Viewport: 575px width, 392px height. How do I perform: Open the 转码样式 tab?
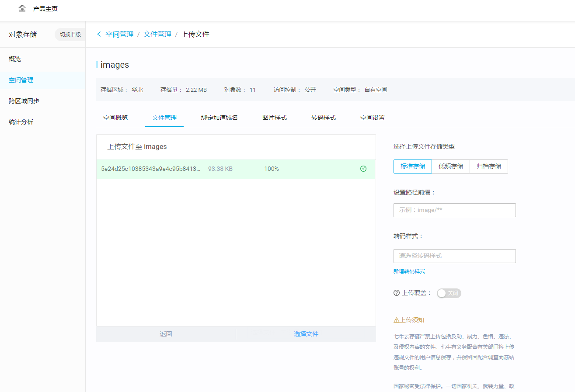(324, 118)
